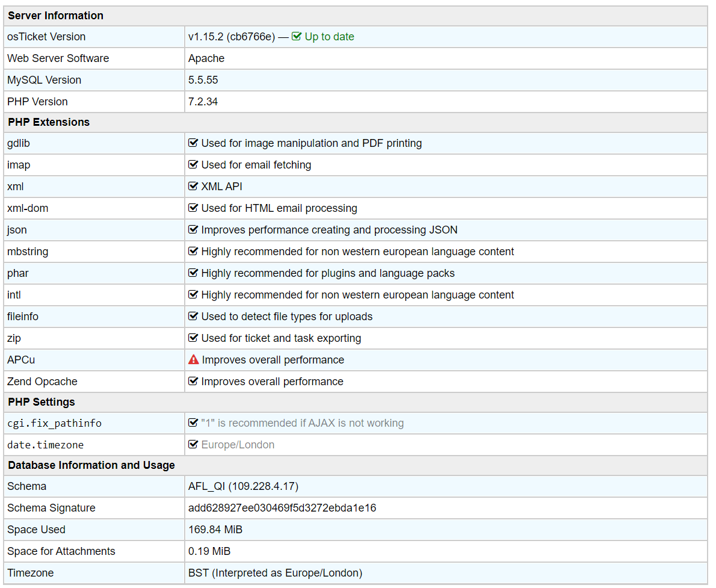Click the Zend Opcache check icon

click(193, 381)
